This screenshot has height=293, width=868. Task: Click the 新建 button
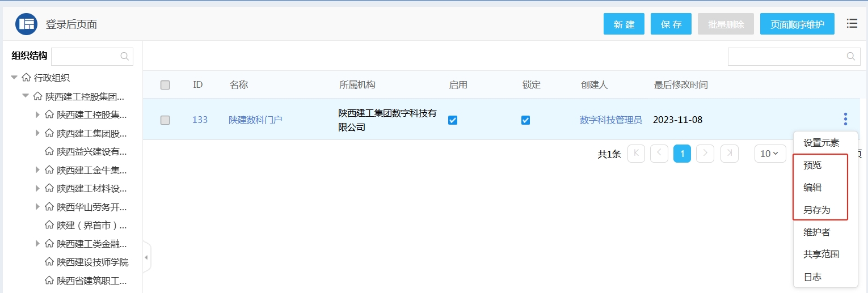coord(624,24)
